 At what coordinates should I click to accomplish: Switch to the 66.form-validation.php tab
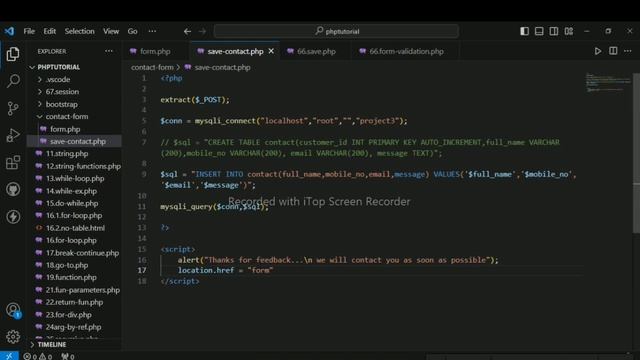(x=406, y=51)
